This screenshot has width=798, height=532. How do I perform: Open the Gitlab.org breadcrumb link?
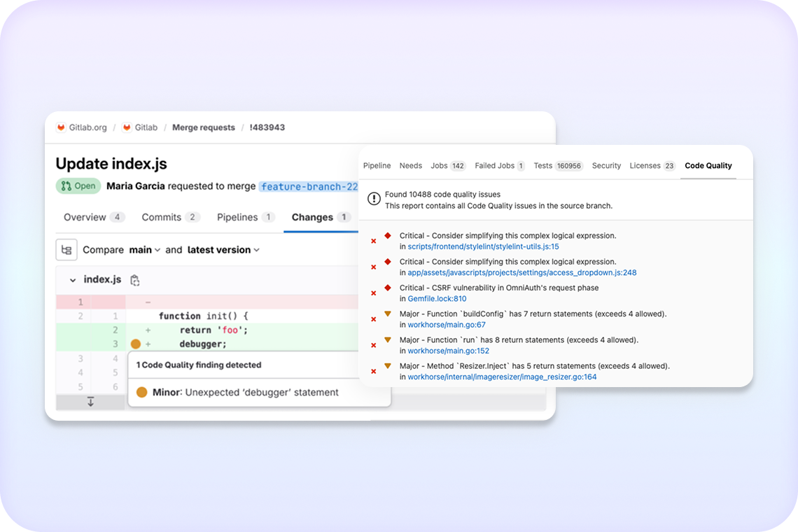[x=88, y=127]
